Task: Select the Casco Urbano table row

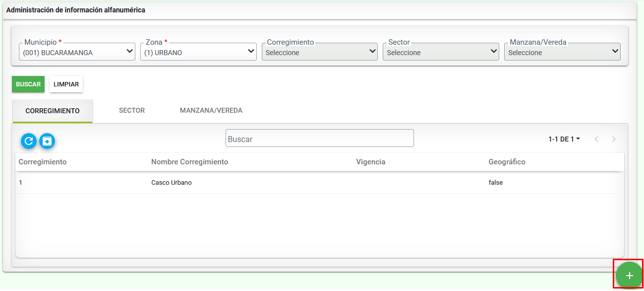Action: tap(171, 183)
